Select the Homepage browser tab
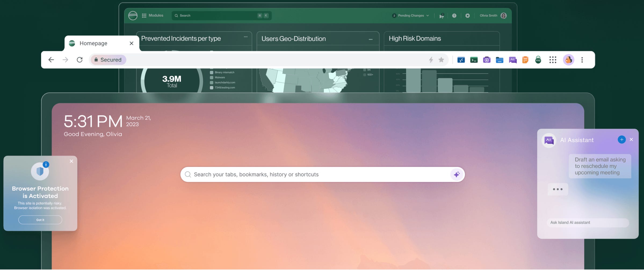This screenshot has height=270, width=644. (x=93, y=43)
